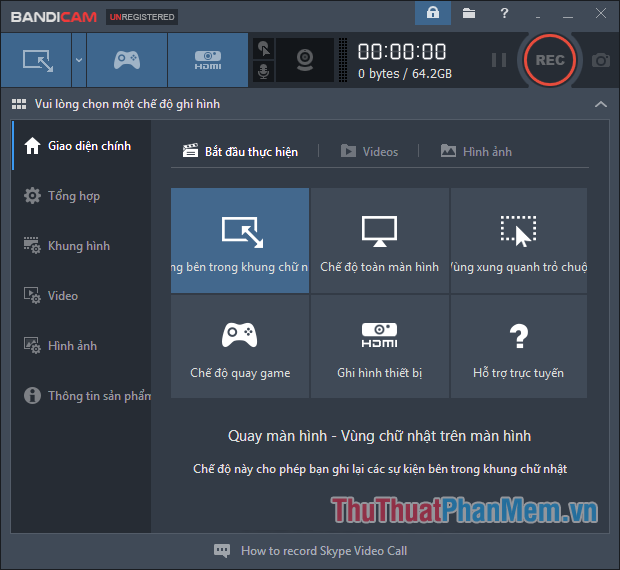Viewport: 620px width, 570px height.
Task: Click '0 bytes / 64.2GB' storage text
Action: [405, 74]
